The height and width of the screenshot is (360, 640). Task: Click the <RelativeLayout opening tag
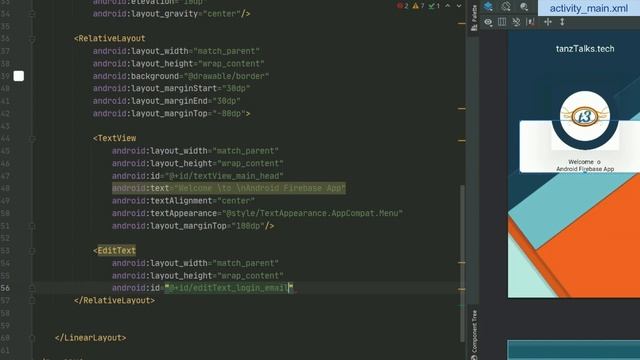[x=109, y=38]
